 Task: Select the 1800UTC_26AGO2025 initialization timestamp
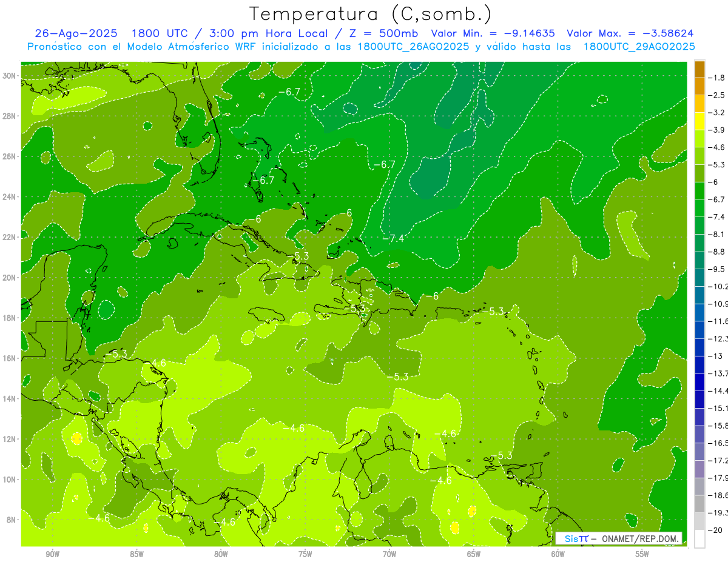click(x=413, y=47)
